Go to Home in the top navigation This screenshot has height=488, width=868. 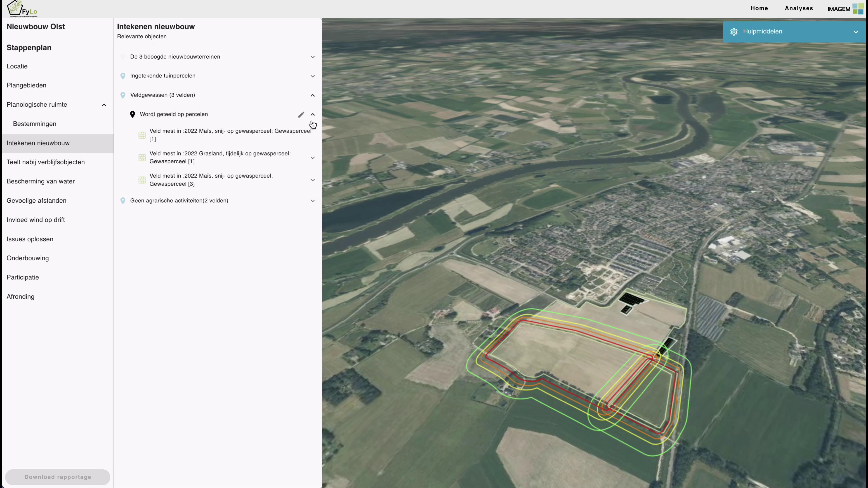click(x=759, y=8)
